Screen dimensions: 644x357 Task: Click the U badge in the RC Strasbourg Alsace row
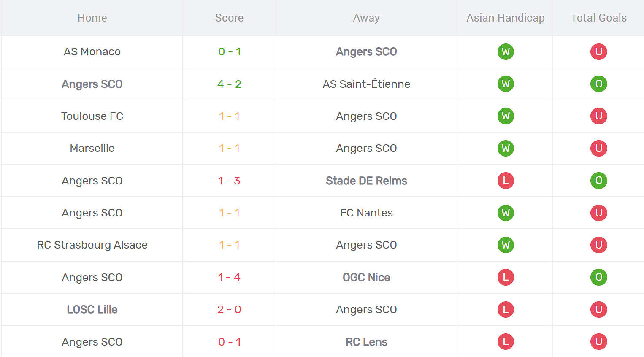click(598, 245)
